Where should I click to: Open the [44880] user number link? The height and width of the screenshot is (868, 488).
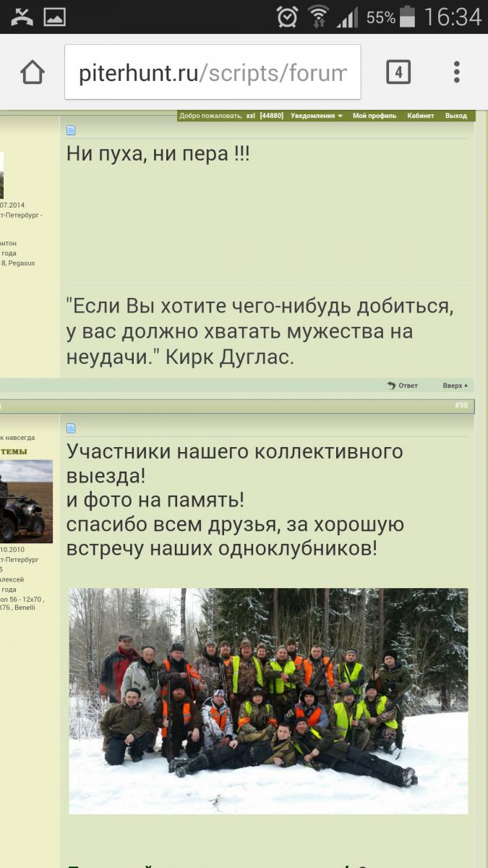coord(271,116)
